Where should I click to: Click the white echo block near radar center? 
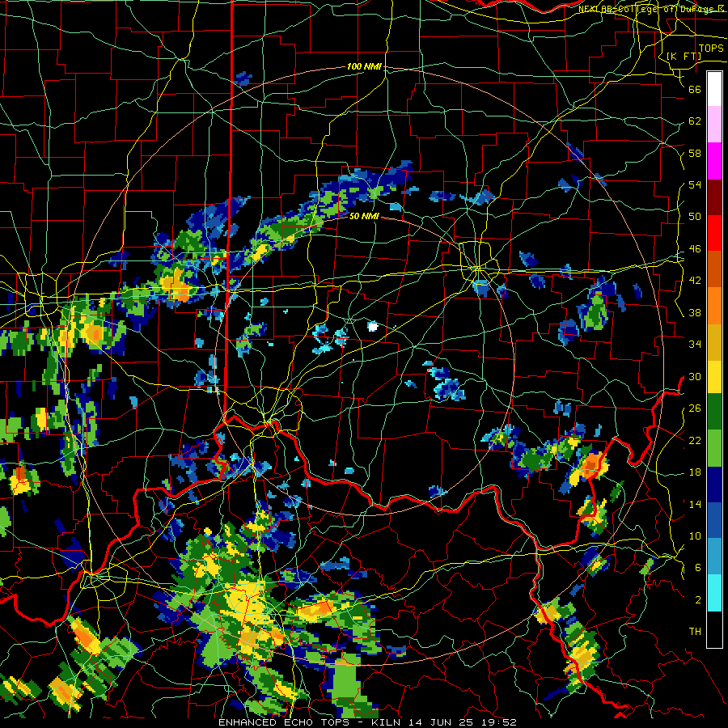coord(372,327)
